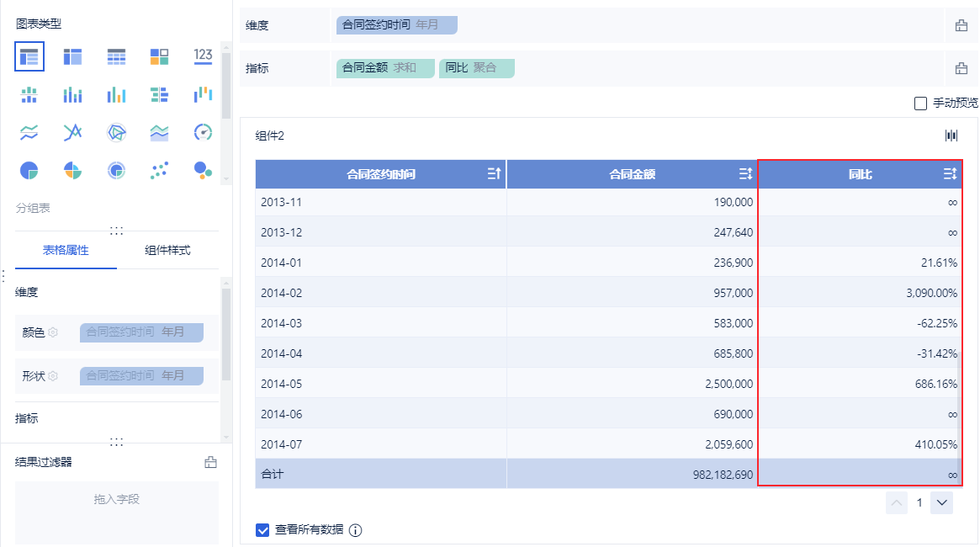Viewport: 980px width, 547px height.
Task: Switch to the 组件样式 tab
Action: pyautogui.click(x=167, y=250)
